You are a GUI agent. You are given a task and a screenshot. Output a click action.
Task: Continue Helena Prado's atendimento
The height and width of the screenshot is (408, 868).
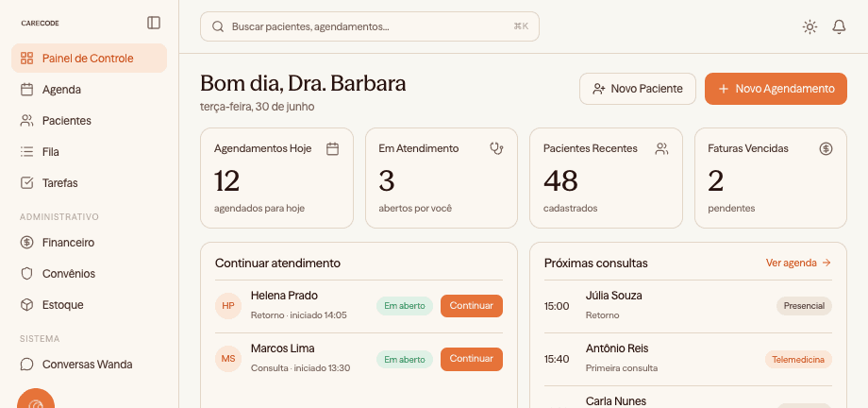coord(472,306)
